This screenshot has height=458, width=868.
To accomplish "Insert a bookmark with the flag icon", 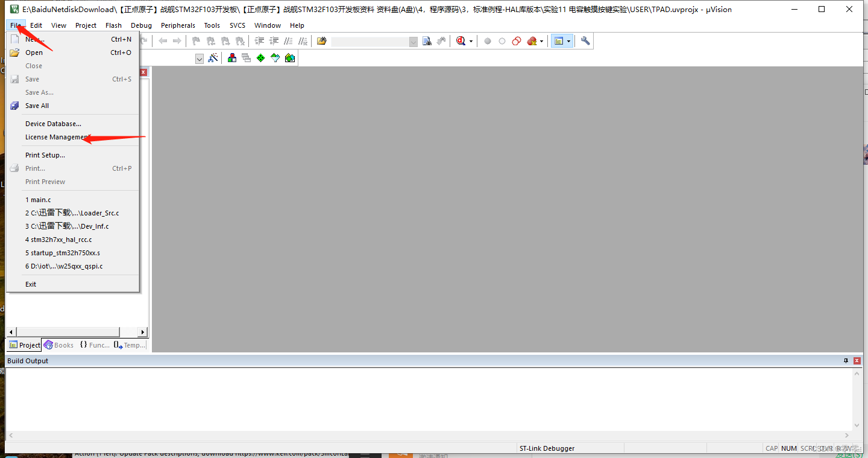I will pos(196,41).
